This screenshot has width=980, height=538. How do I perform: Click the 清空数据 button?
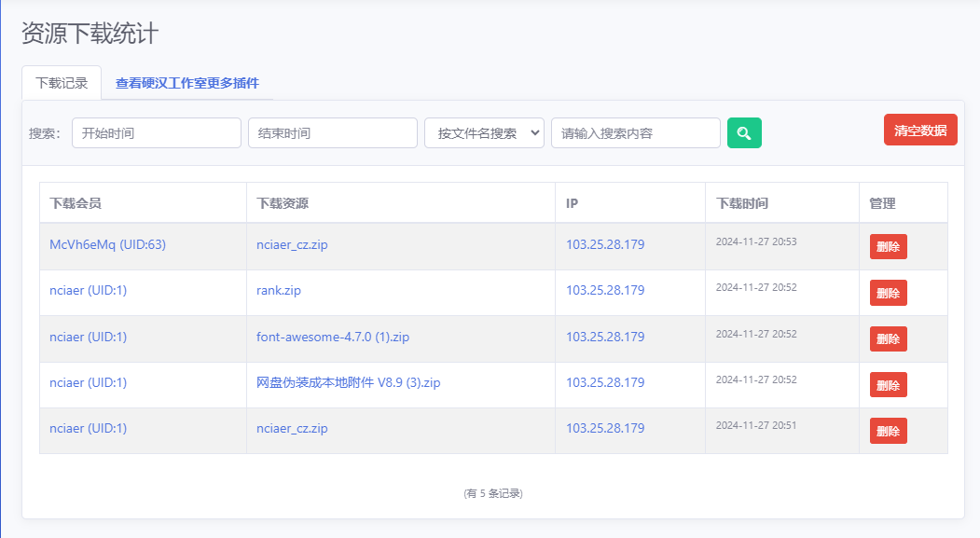(x=920, y=130)
